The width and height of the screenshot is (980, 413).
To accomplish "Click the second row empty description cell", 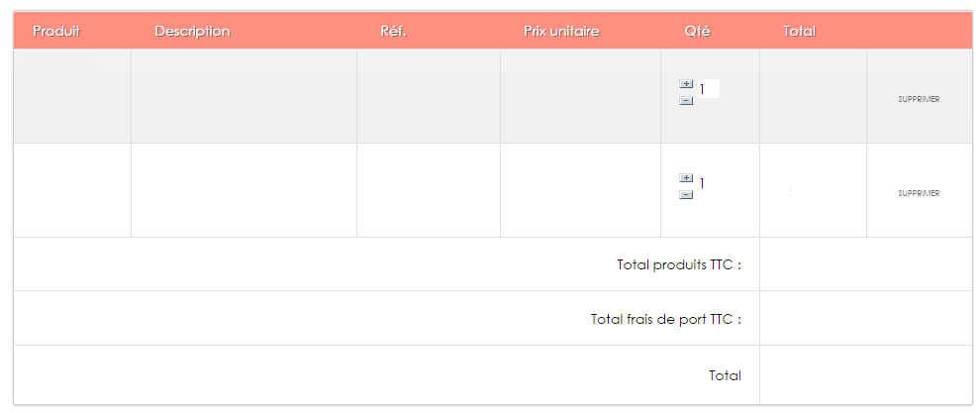I will (x=244, y=190).
